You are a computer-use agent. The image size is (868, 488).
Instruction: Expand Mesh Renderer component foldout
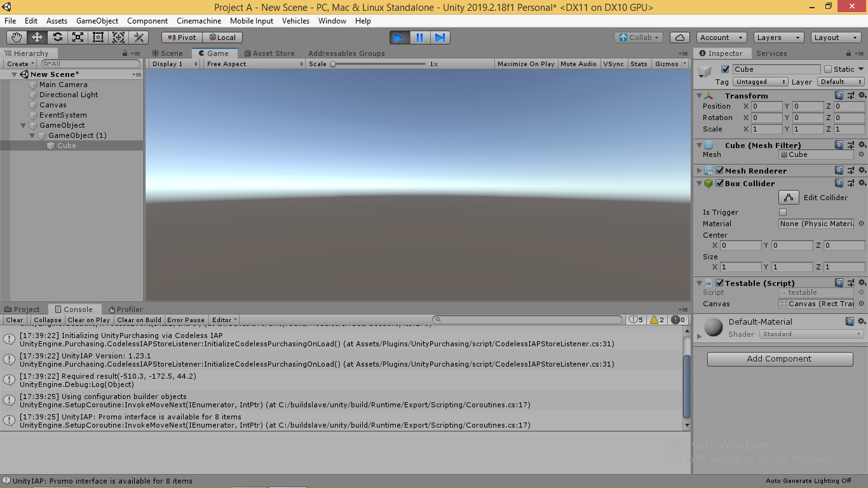tap(700, 170)
